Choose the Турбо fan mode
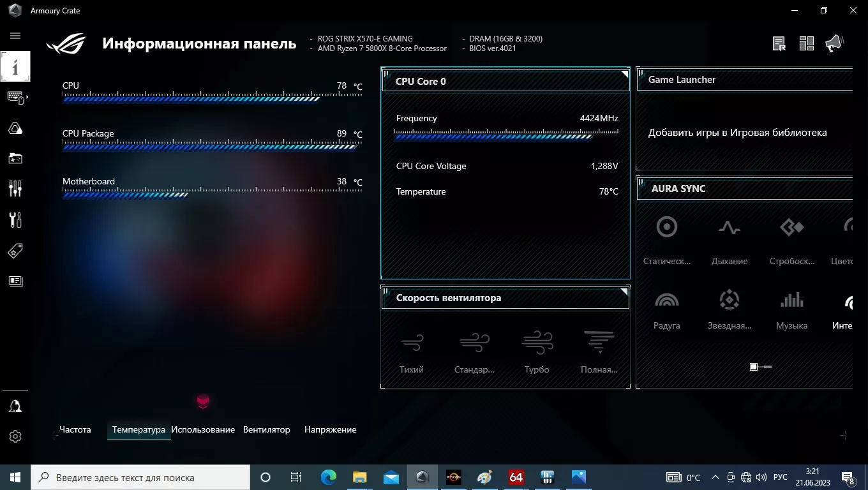 pyautogui.click(x=537, y=352)
